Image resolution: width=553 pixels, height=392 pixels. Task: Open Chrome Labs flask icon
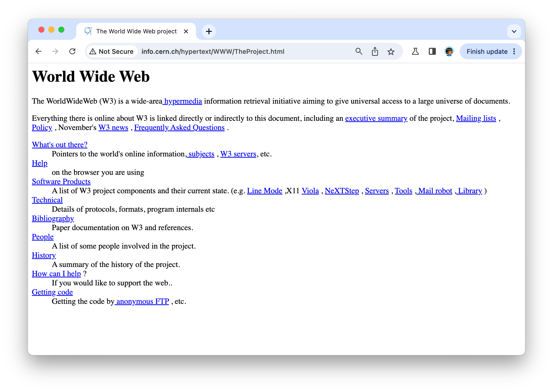[415, 52]
